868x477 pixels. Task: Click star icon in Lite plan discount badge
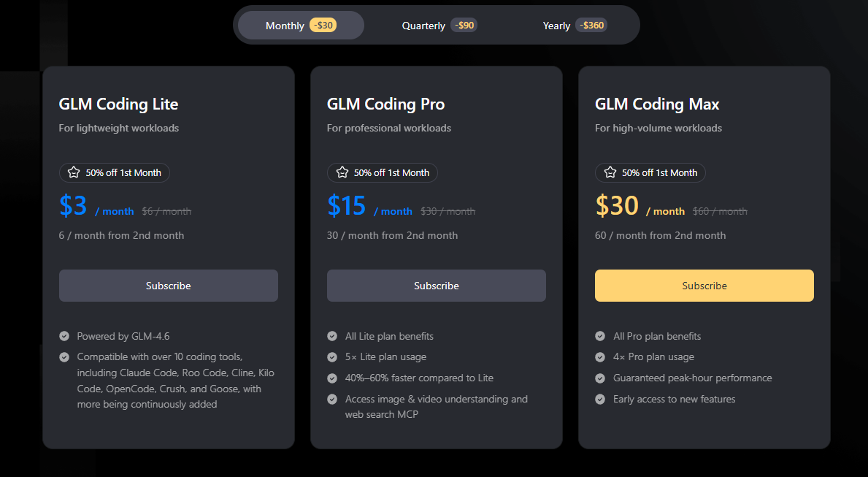pos(74,173)
